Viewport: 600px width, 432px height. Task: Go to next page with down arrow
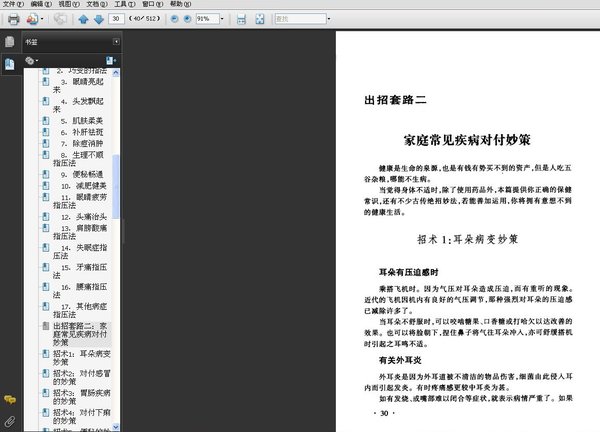click(x=99, y=19)
